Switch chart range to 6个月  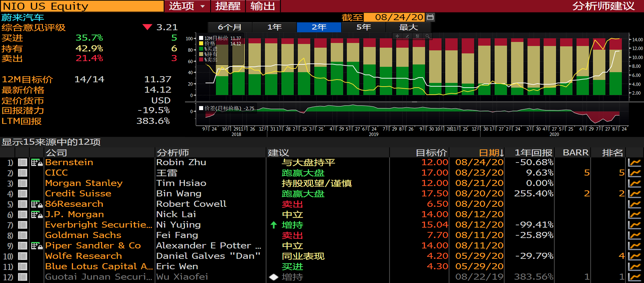[x=230, y=27]
